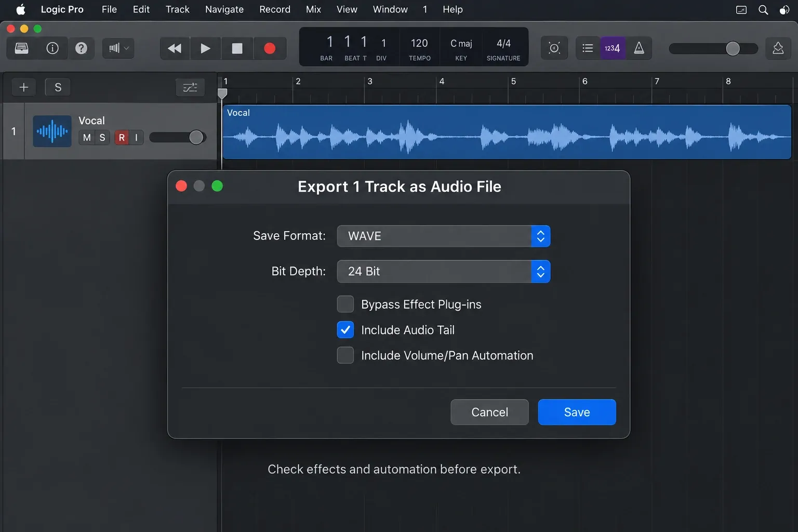Uncheck Include Audio Tail checkbox
The height and width of the screenshot is (532, 798).
[x=345, y=330]
